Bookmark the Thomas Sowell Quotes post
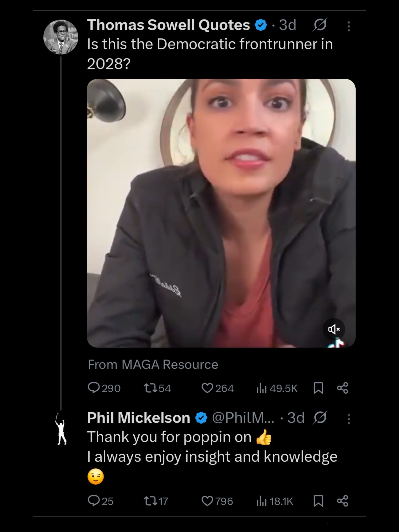This screenshot has width=399, height=532. [x=318, y=388]
